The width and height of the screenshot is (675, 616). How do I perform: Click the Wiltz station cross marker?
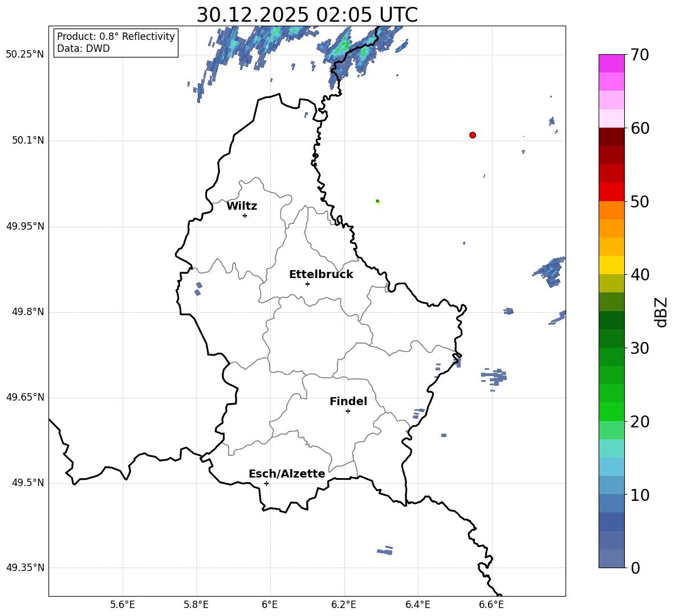point(245,215)
